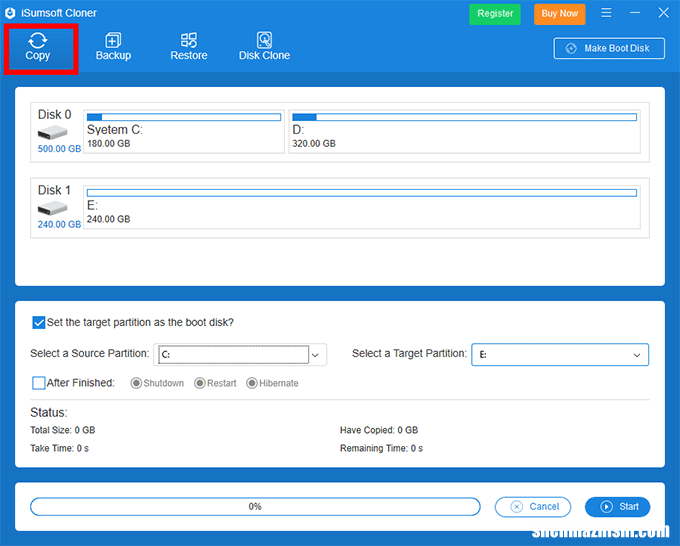
Task: Select the Disk 1 drive icon
Action: 52,208
